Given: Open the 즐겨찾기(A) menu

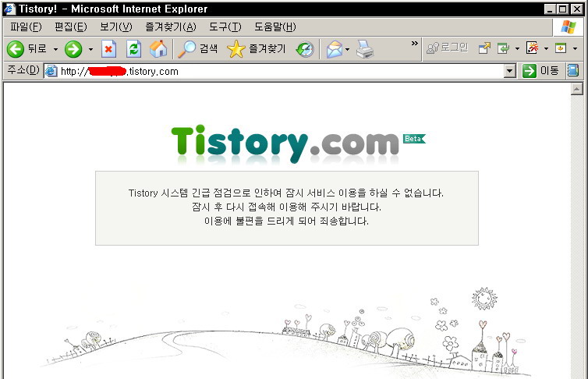Looking at the screenshot, I should pyautogui.click(x=171, y=27).
